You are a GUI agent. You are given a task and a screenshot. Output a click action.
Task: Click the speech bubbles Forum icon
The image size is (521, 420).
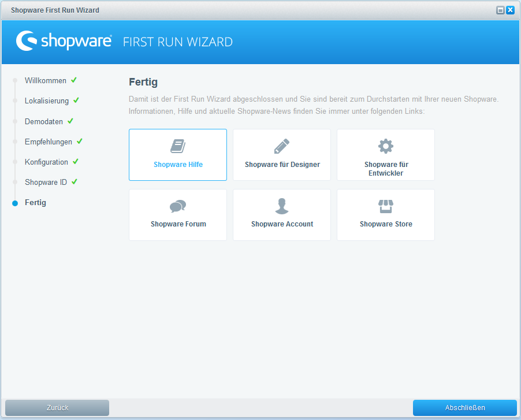pyautogui.click(x=178, y=206)
